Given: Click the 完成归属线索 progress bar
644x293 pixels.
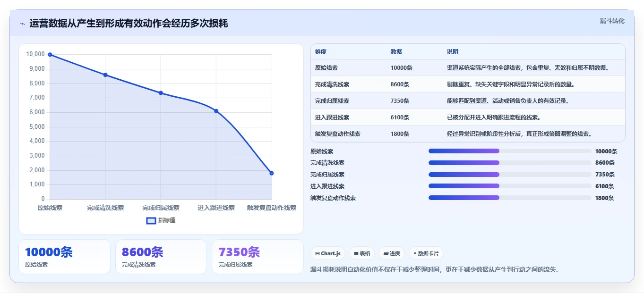Looking at the screenshot, I should [x=510, y=175].
